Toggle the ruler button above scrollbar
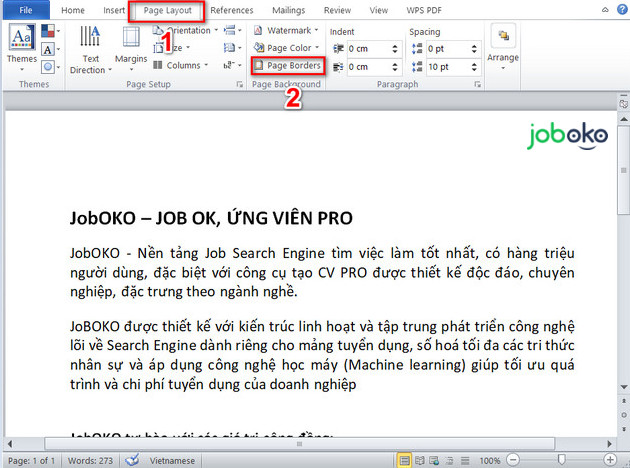Image resolution: width=630 pixels, height=468 pixels. (x=624, y=102)
